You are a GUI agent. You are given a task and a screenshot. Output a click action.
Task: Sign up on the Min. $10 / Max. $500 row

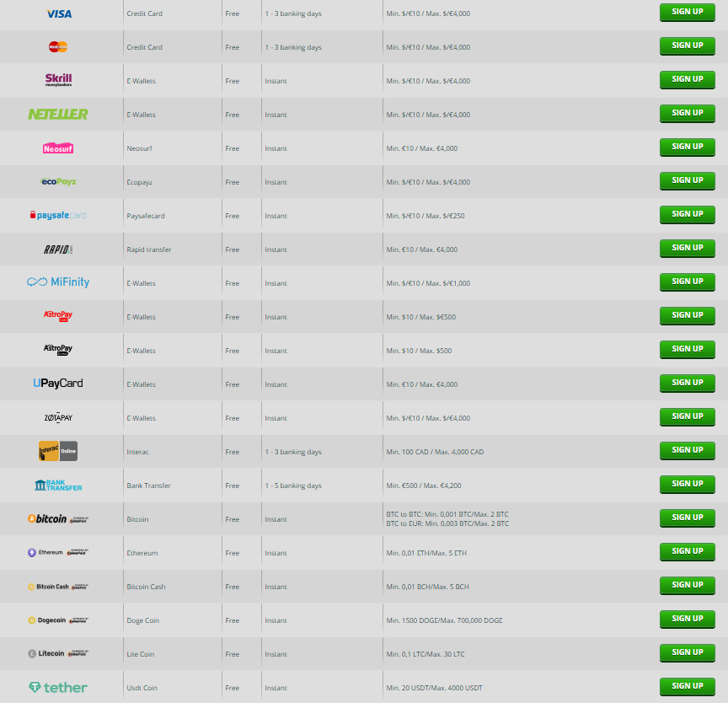pos(688,349)
